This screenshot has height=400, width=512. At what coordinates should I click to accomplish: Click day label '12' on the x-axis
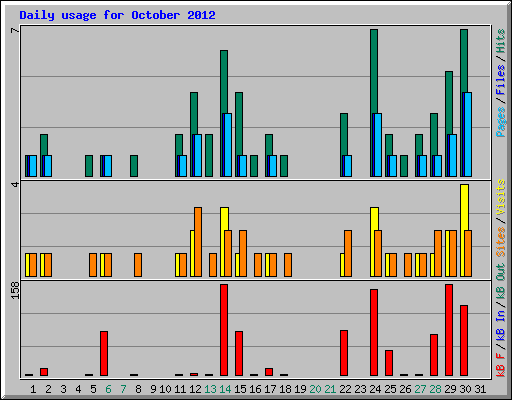coord(195,389)
